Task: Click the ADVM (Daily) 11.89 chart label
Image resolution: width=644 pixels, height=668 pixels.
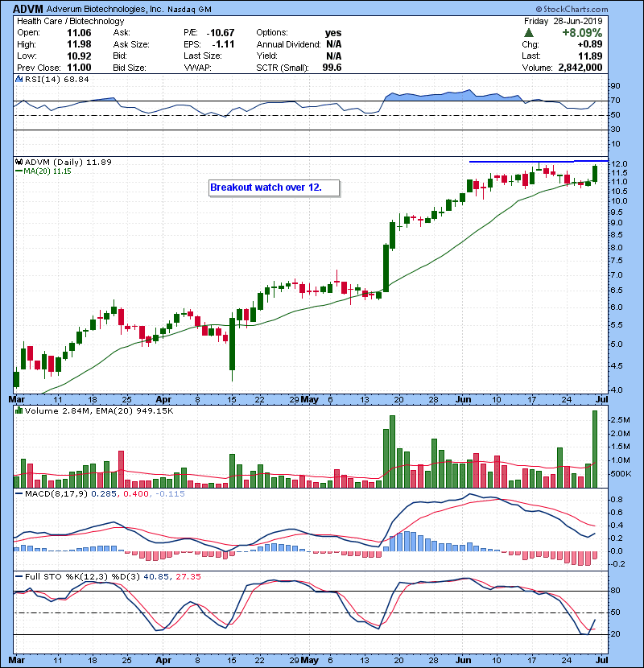Action: click(x=68, y=162)
